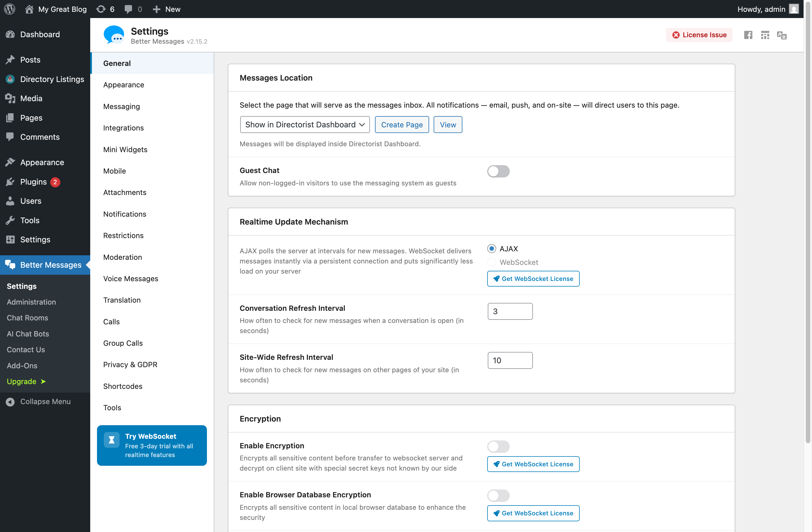The image size is (812, 532).
Task: Toggle the Enable Browser Database Encryption switch
Action: [x=498, y=496]
